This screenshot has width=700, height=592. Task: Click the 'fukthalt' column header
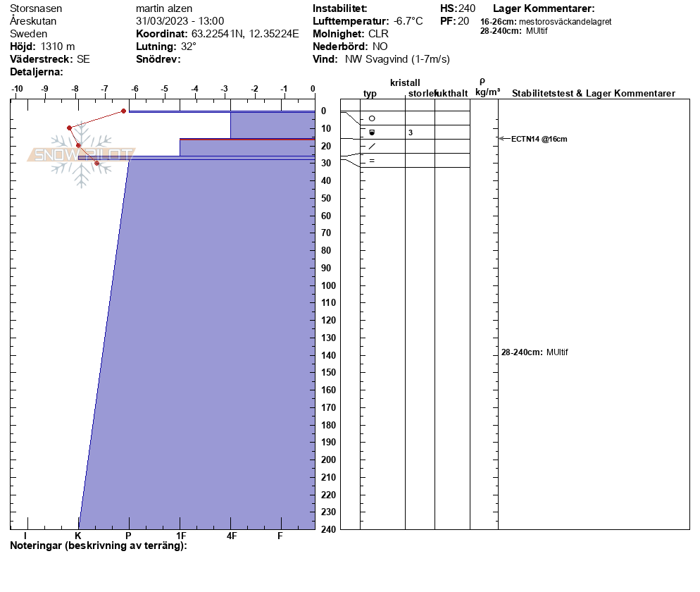pos(451,93)
